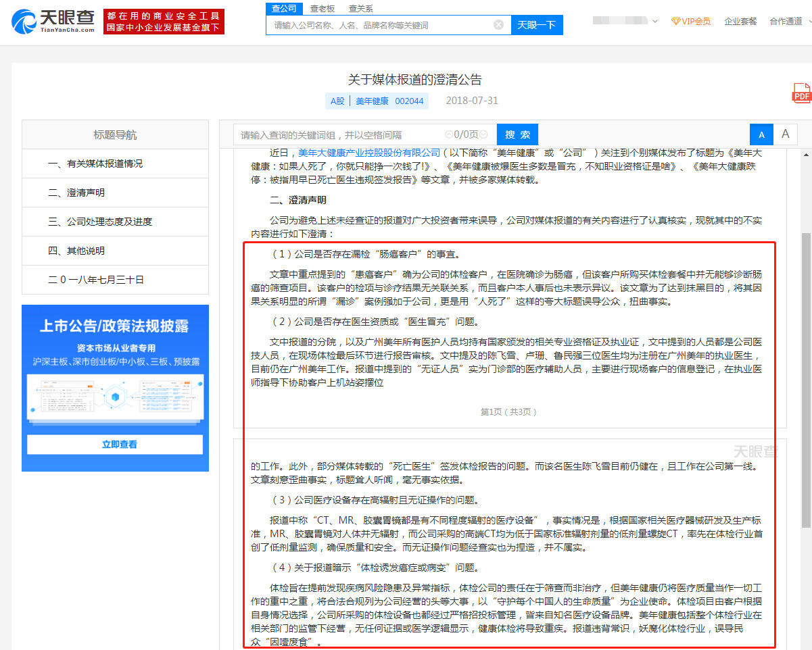The image size is (812, 650).
Task: Click the 搜索 keyword search button
Action: click(518, 134)
